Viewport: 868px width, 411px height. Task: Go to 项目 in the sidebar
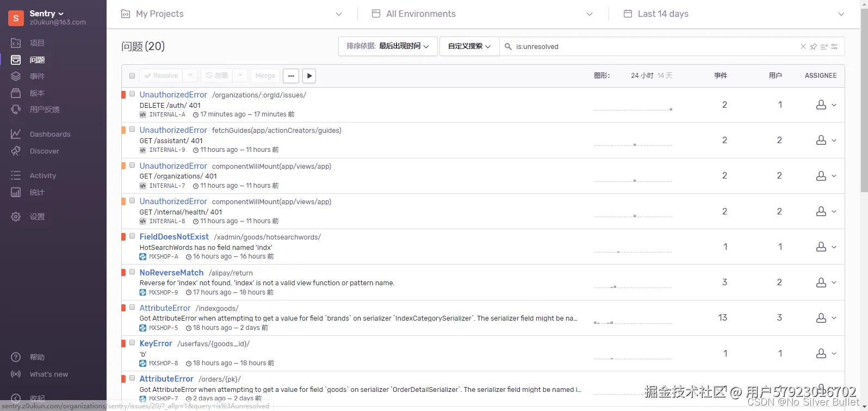(37, 43)
